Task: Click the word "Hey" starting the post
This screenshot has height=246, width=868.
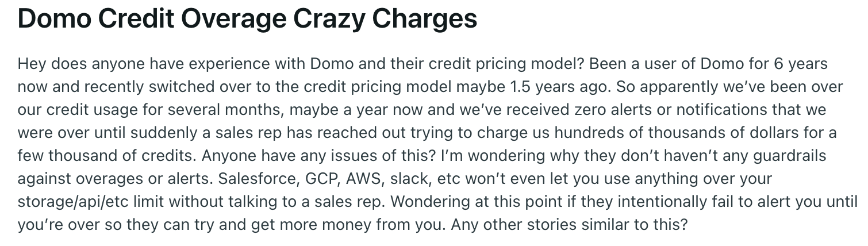Action: click(32, 64)
